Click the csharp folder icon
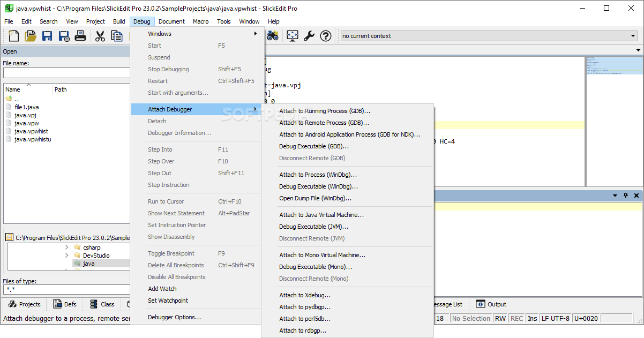This screenshot has width=644, height=338. (x=77, y=247)
